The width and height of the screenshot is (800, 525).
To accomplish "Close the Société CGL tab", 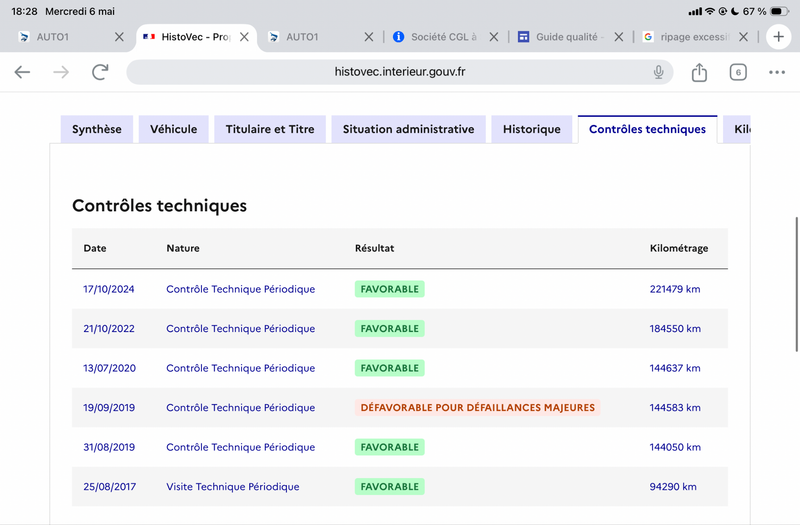I will coord(493,37).
